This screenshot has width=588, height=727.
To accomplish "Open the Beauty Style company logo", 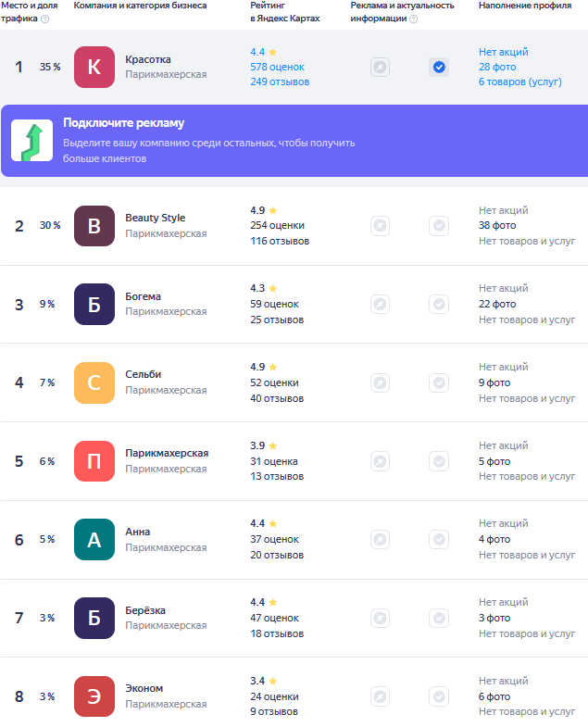I will tap(94, 226).
